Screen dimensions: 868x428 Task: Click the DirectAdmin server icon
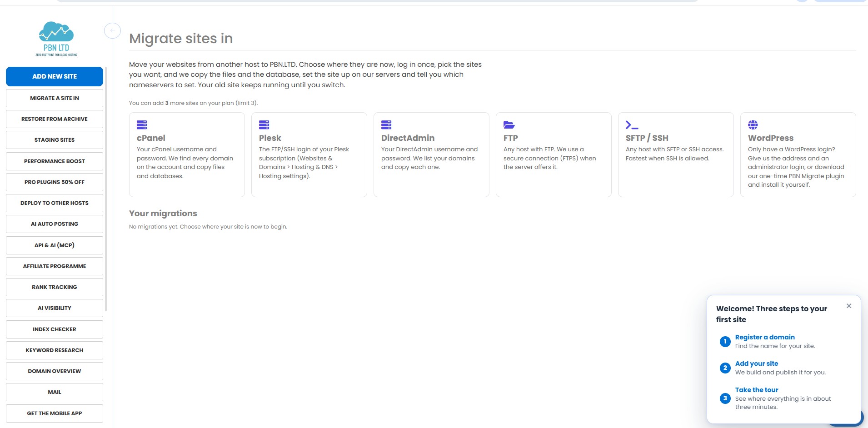pos(386,124)
